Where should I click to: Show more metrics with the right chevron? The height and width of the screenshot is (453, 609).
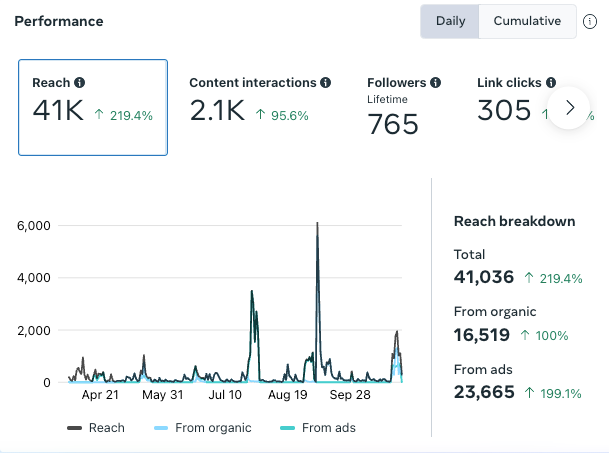[569, 108]
